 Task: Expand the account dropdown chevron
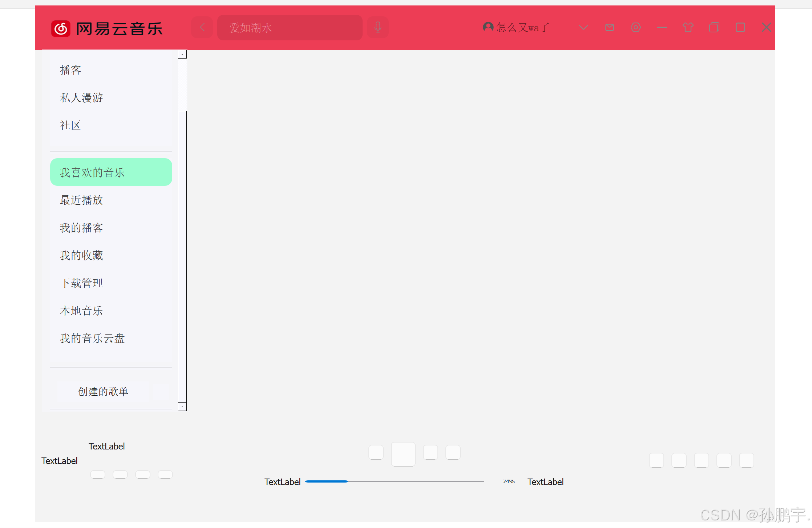pos(583,28)
